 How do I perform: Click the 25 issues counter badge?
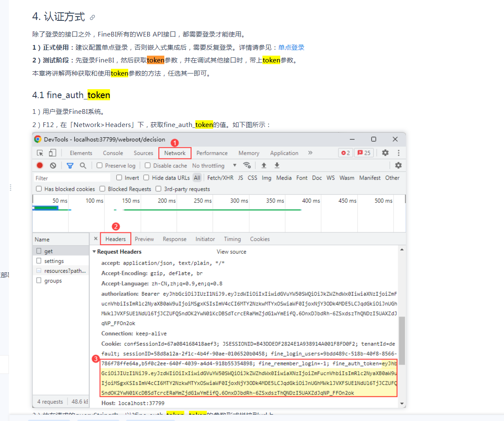(364, 153)
